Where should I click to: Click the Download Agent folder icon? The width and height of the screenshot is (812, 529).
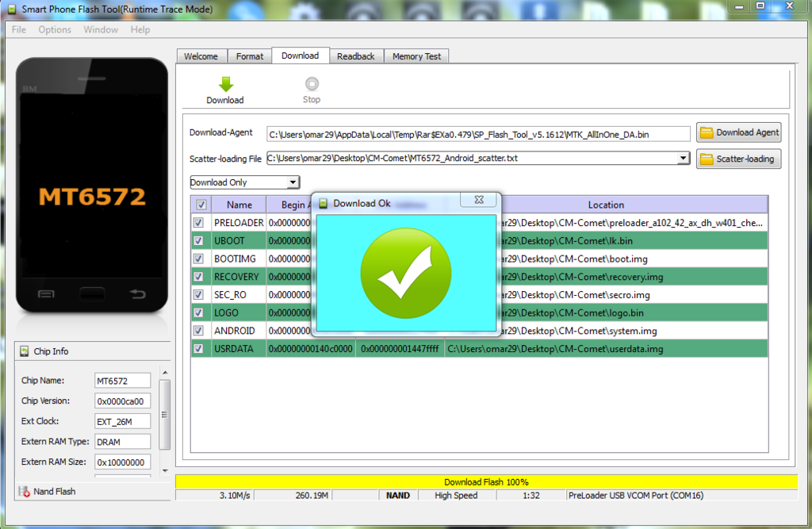(707, 132)
